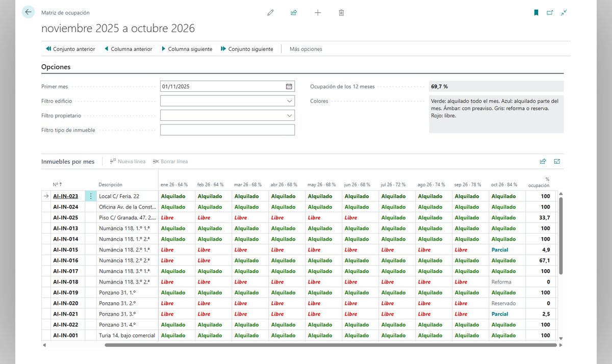Click the ene 26 · 64 % column header

click(x=174, y=185)
